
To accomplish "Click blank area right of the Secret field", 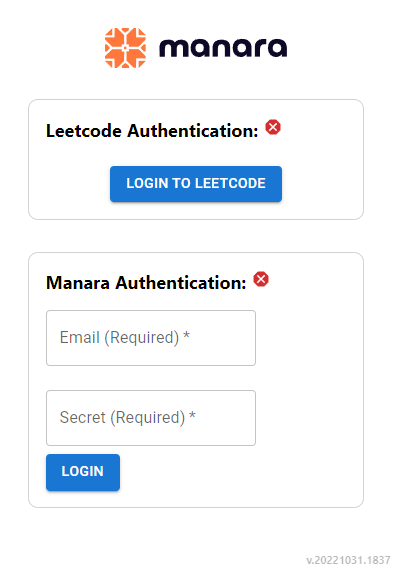I will click(x=309, y=418).
